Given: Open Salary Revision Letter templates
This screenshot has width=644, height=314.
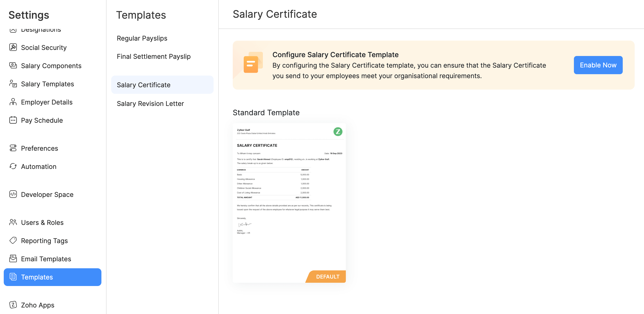Looking at the screenshot, I should 150,104.
